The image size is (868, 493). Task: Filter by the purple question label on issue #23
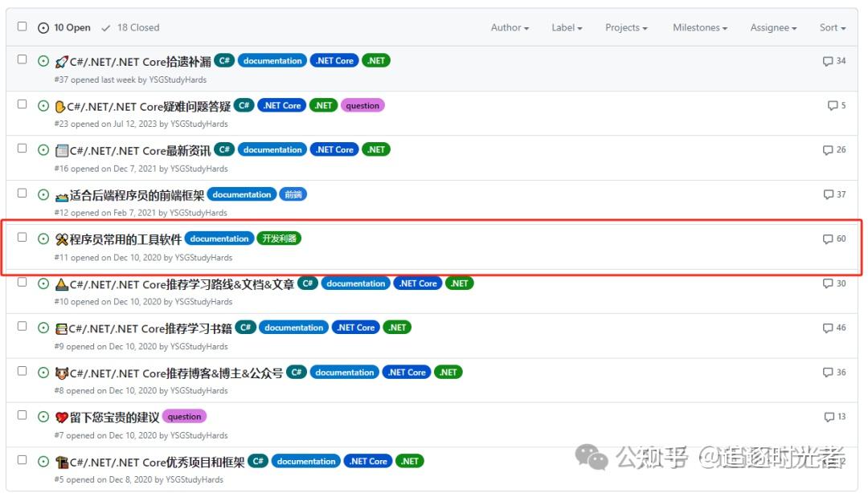click(x=362, y=106)
